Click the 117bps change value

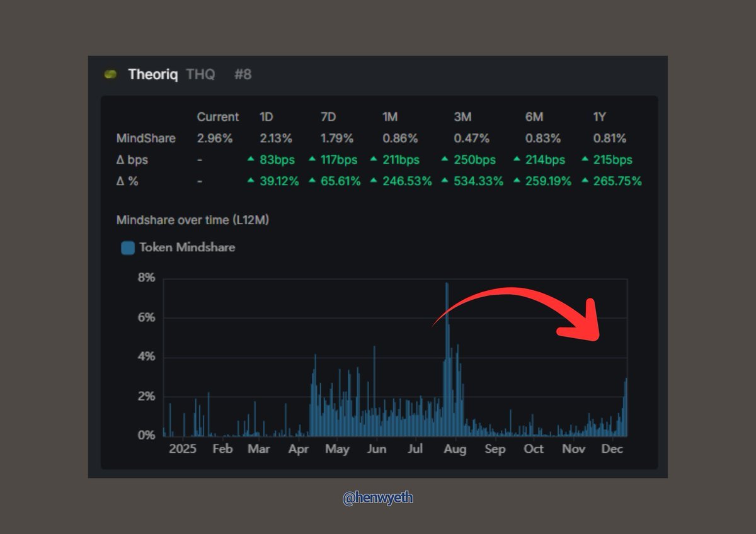click(x=339, y=160)
